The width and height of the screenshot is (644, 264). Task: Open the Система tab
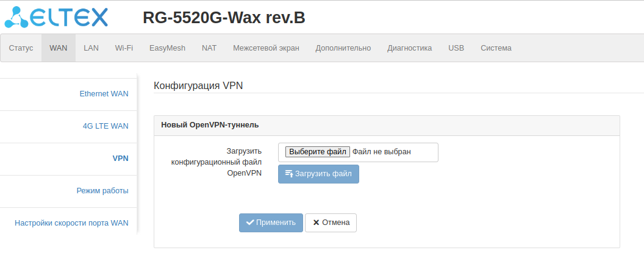coord(496,48)
